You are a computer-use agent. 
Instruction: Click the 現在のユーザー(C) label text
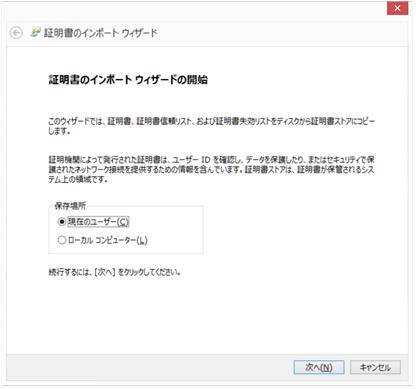tap(98, 222)
